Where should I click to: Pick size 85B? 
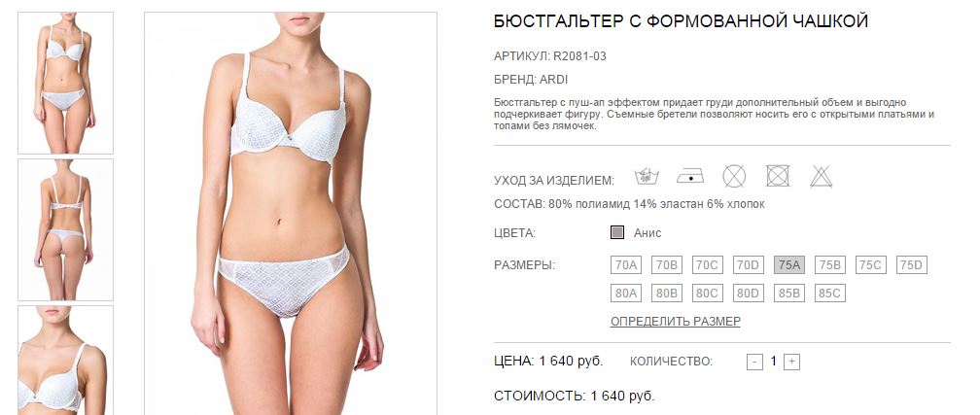[x=789, y=294]
